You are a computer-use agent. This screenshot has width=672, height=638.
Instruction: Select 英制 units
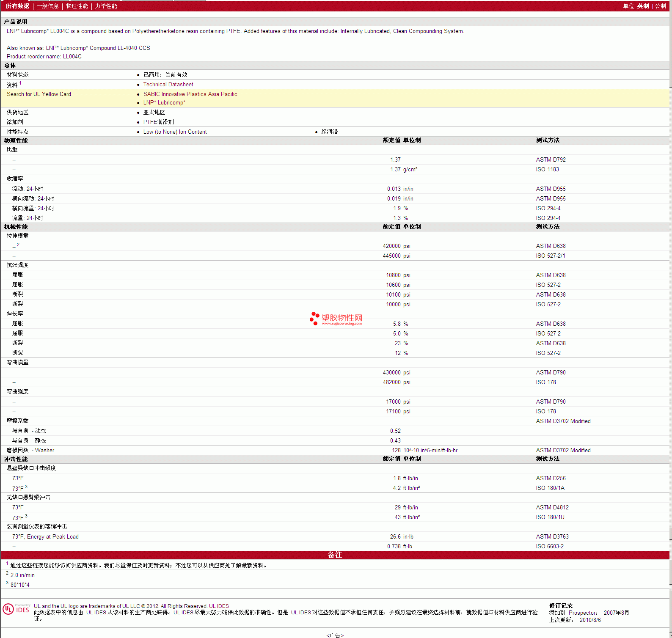tap(643, 6)
